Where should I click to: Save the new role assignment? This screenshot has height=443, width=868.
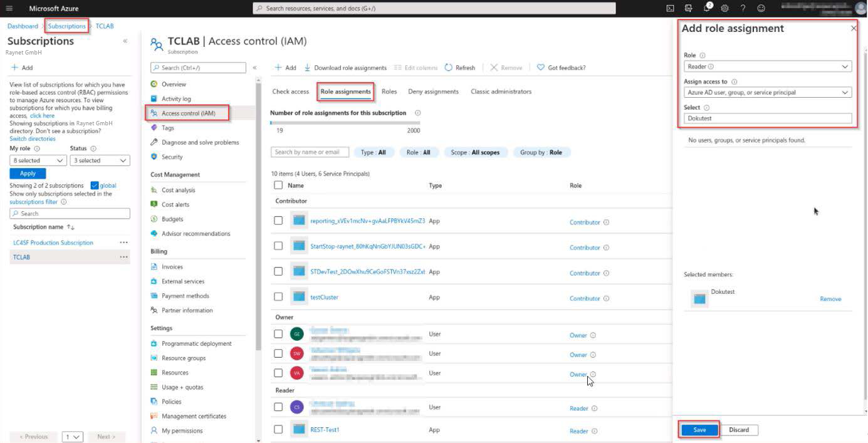698,429
